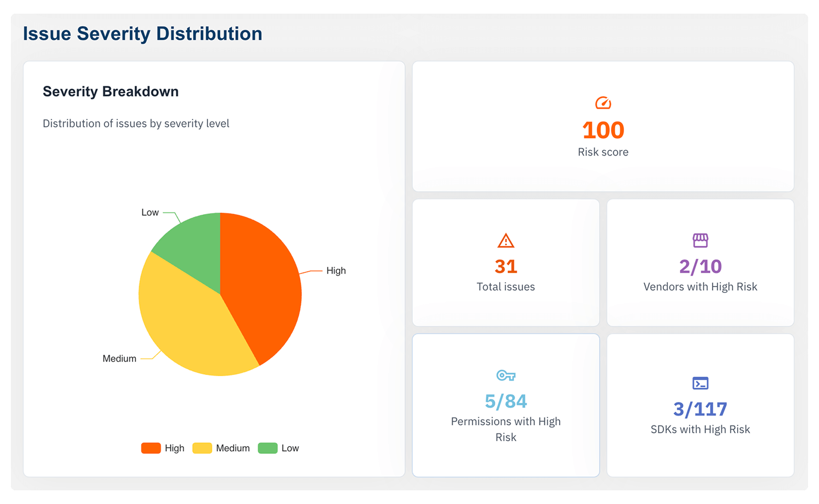Viewport: 819px width, 504px height.
Task: Click the 3/117 SDKs with High Risk value
Action: click(700, 409)
